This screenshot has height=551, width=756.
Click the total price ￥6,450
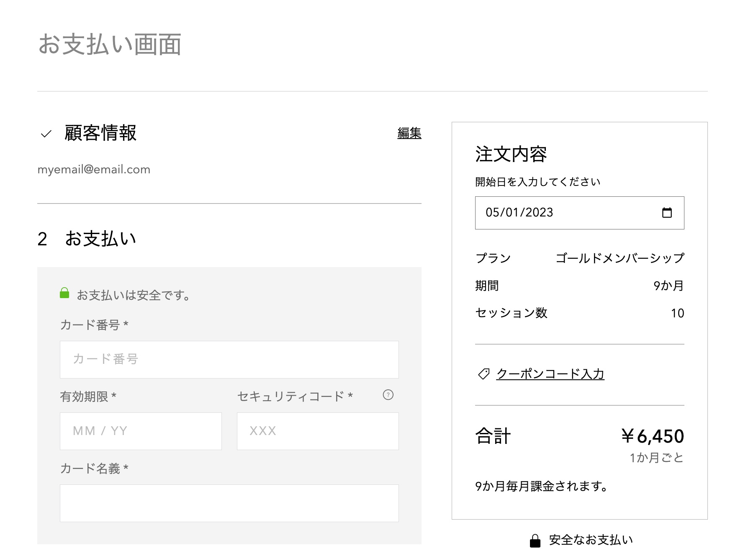pos(653,436)
